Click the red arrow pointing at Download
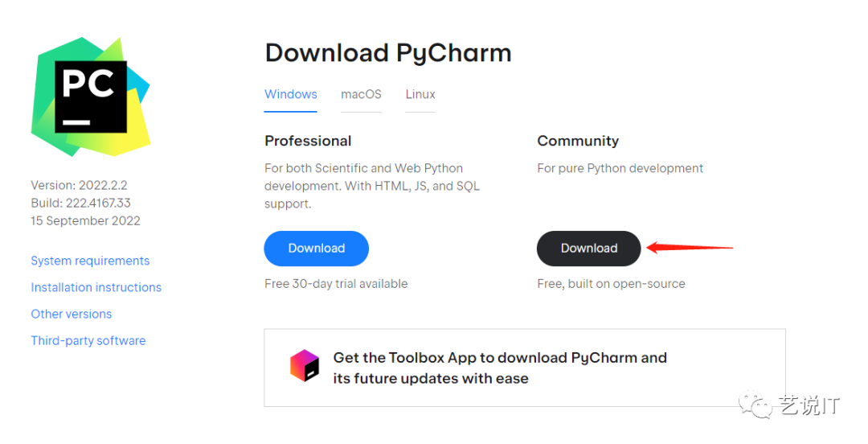Viewport: 868px width, 444px height. [690, 248]
